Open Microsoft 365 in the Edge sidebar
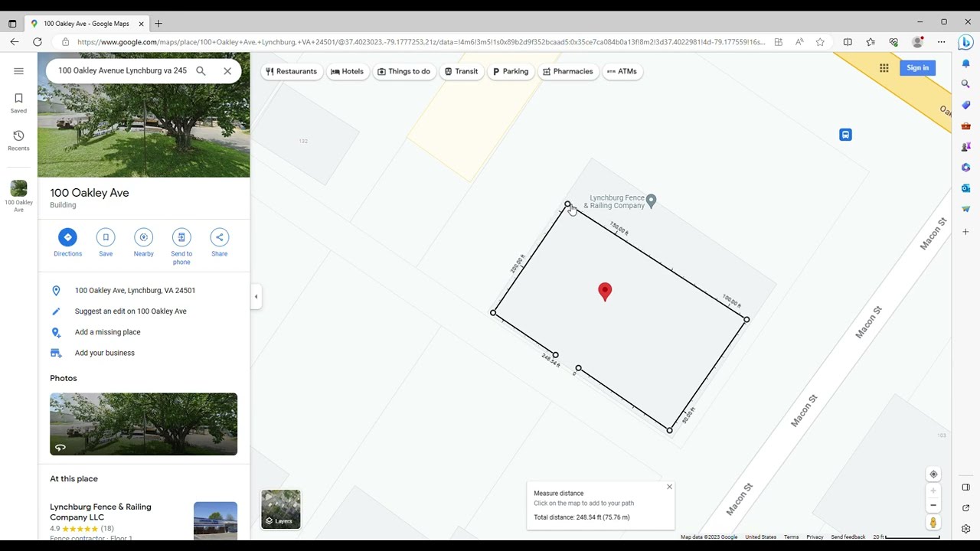 (965, 168)
